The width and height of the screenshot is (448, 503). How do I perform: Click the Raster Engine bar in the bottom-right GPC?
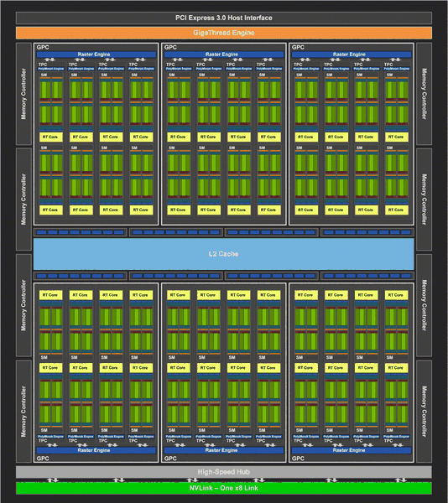[352, 450]
